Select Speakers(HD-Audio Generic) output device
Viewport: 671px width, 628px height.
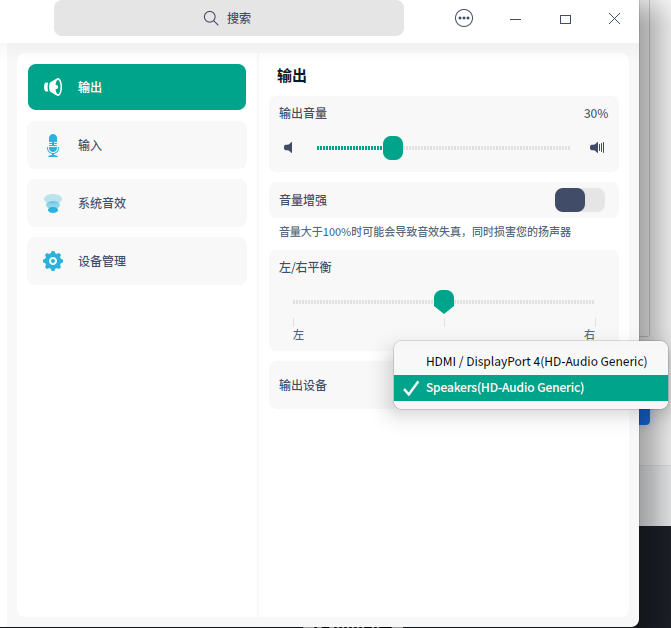click(531, 388)
